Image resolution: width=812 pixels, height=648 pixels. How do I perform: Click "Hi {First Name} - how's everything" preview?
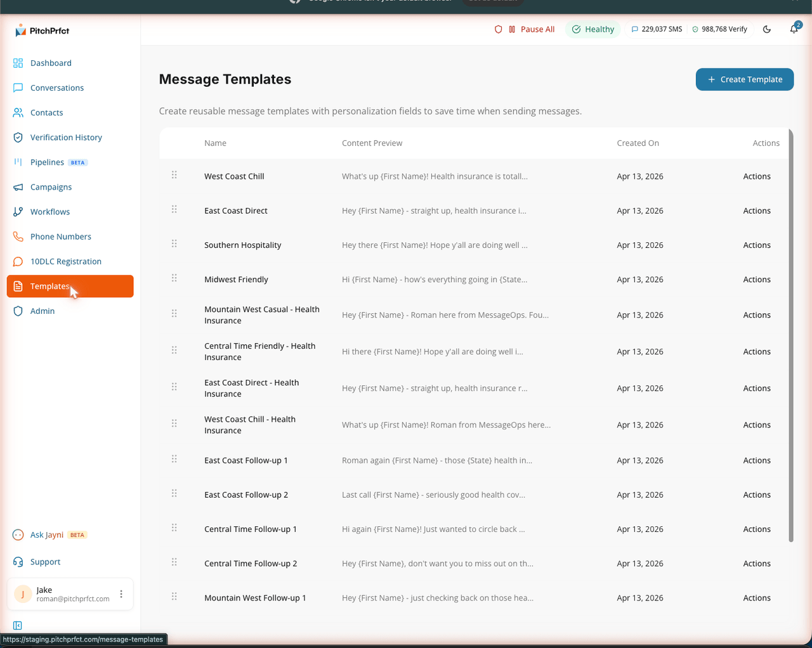coord(435,279)
